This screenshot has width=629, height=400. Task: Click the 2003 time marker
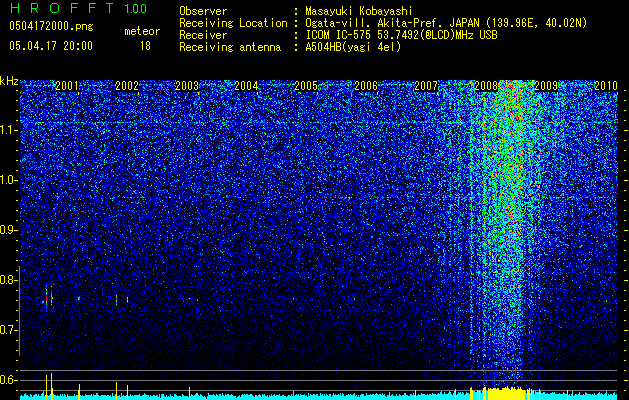[x=187, y=86]
